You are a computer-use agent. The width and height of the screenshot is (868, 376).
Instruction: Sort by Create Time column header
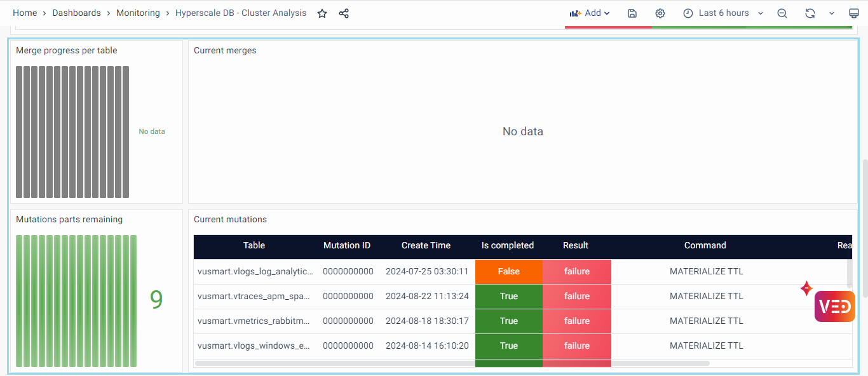426,246
